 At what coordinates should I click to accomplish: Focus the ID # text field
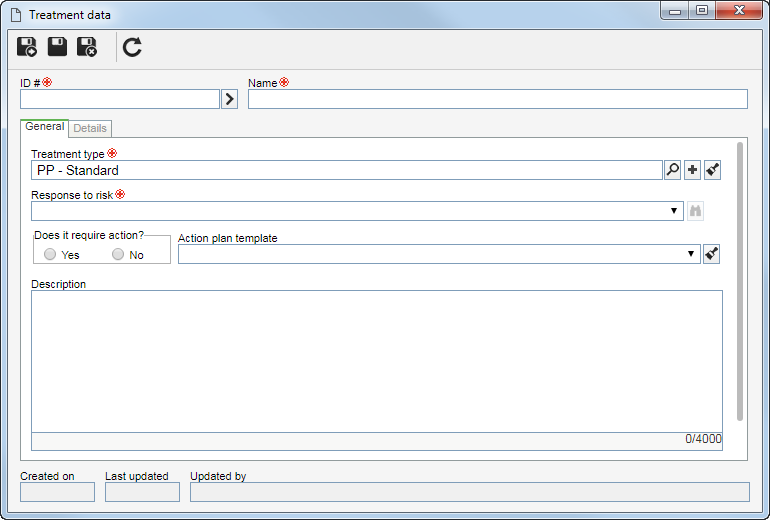120,99
